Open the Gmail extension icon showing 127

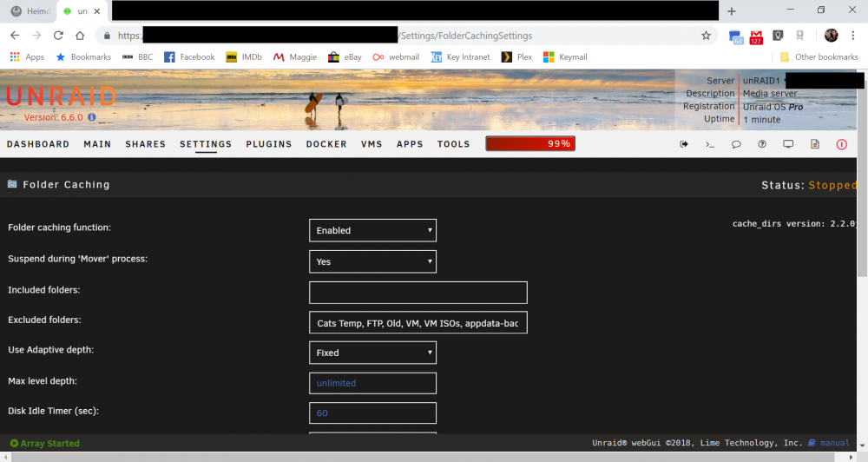pyautogui.click(x=756, y=36)
